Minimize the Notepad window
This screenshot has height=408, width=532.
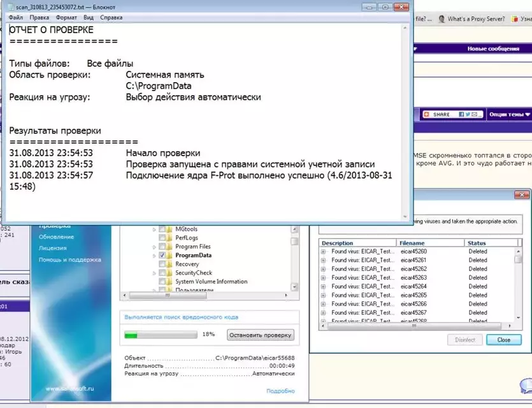pyautogui.click(x=370, y=7)
